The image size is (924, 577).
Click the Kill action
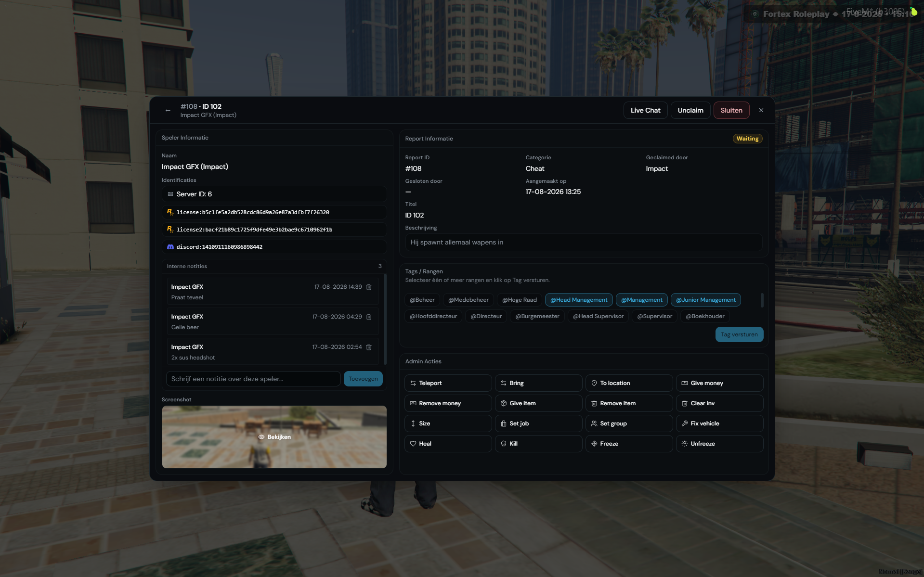click(x=538, y=444)
